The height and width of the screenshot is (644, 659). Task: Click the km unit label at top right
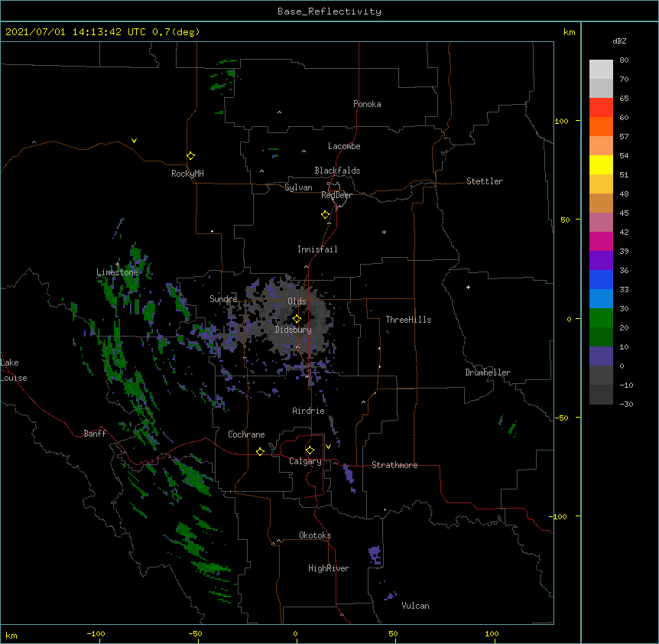pos(570,32)
